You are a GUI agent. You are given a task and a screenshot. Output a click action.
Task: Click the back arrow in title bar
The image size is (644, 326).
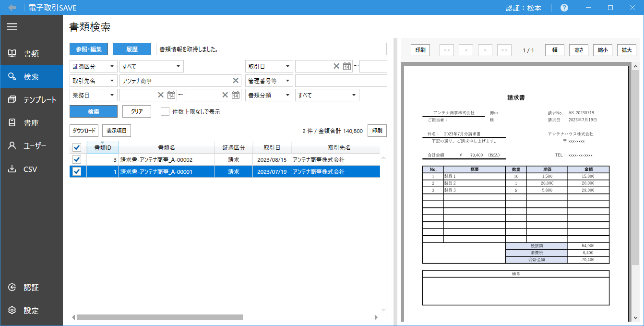[12, 8]
